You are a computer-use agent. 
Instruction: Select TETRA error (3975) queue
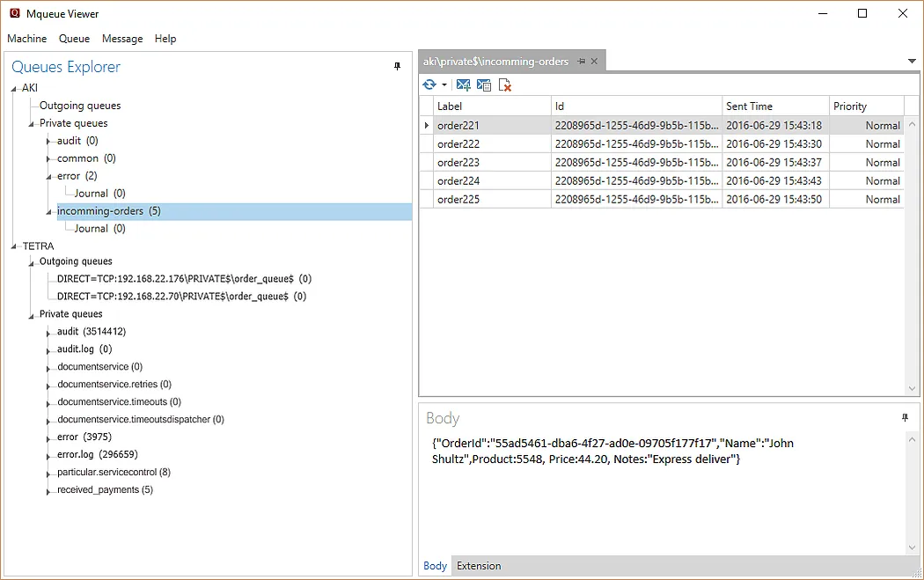(84, 437)
